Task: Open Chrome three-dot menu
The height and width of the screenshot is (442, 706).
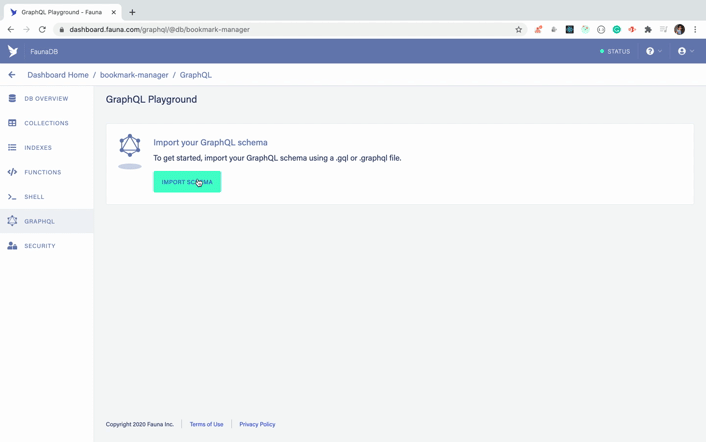Action: [x=695, y=30]
